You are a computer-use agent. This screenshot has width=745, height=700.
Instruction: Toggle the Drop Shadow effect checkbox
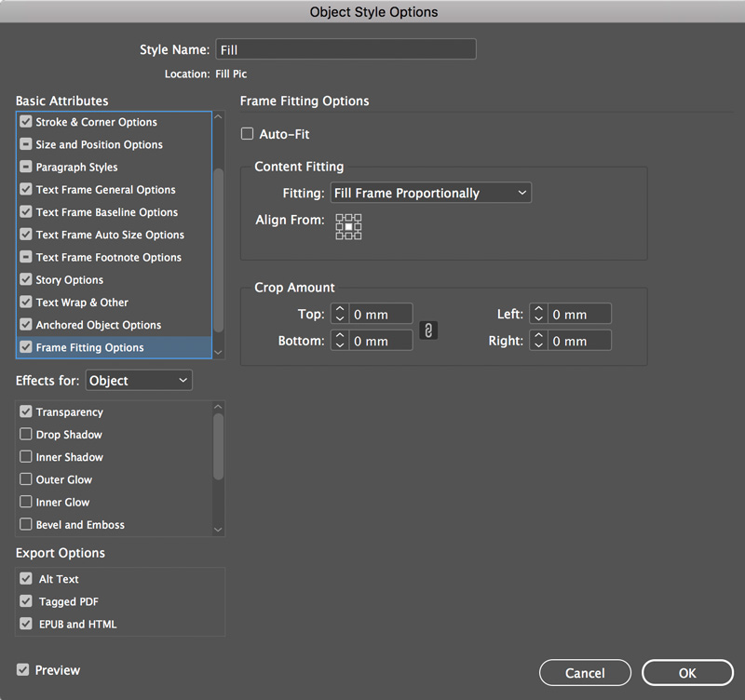pos(26,434)
